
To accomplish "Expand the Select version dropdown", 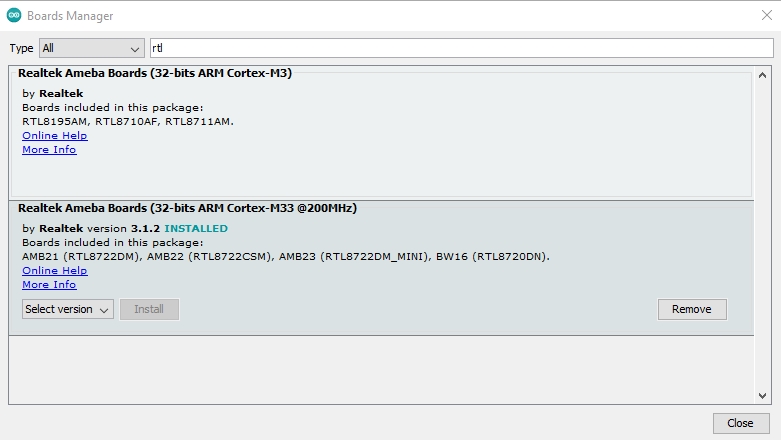I will click(68, 309).
